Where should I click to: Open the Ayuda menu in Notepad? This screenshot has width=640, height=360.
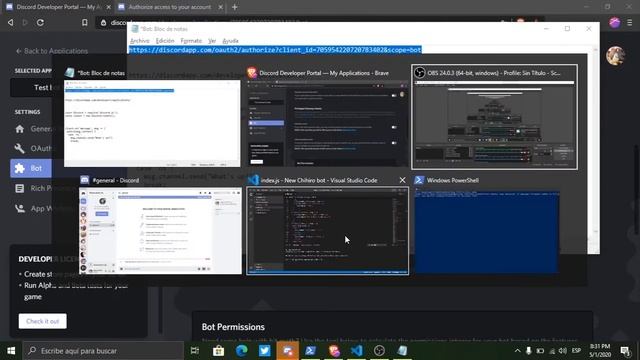tap(230, 41)
